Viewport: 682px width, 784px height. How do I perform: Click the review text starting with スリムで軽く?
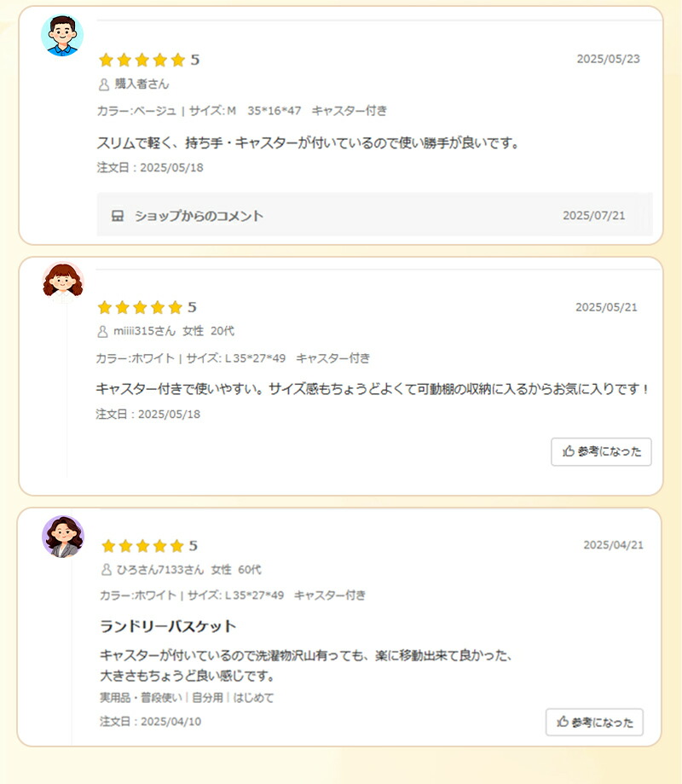point(308,143)
